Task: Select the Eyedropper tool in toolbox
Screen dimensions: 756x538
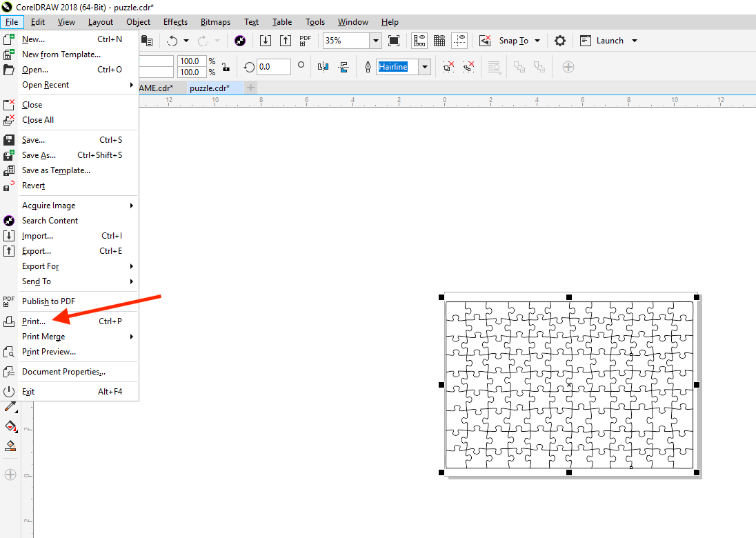Action: click(10, 408)
